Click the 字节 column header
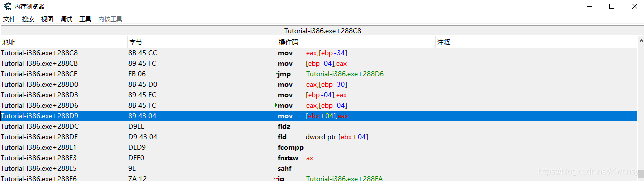The image size is (644, 181). pyautogui.click(x=203, y=42)
